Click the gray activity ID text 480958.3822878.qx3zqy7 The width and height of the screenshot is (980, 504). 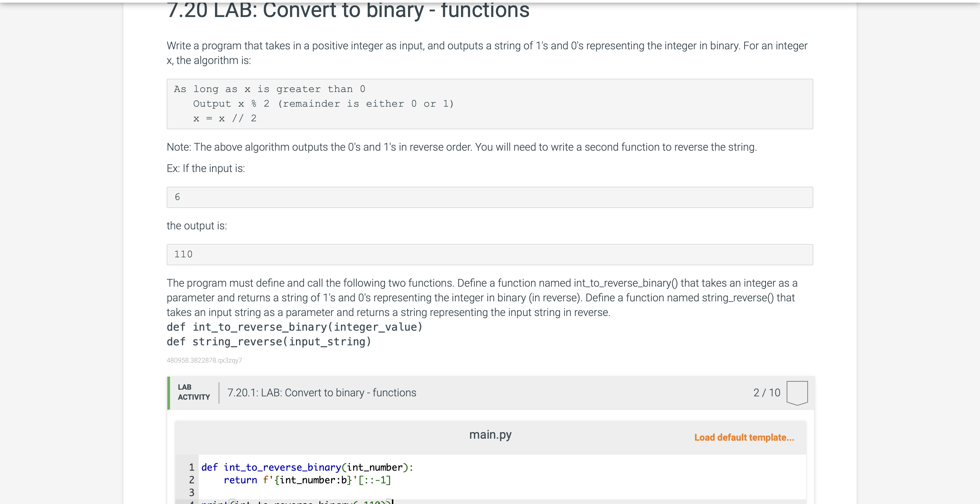pyautogui.click(x=204, y=360)
